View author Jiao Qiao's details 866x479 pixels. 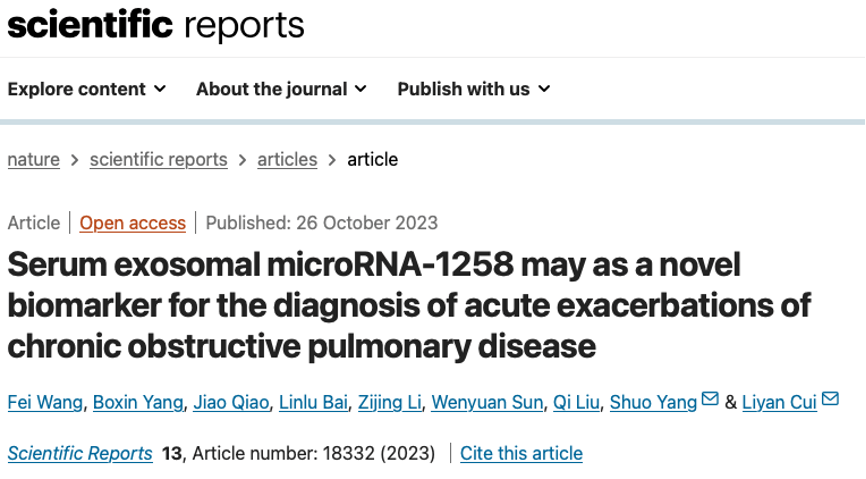(231, 402)
